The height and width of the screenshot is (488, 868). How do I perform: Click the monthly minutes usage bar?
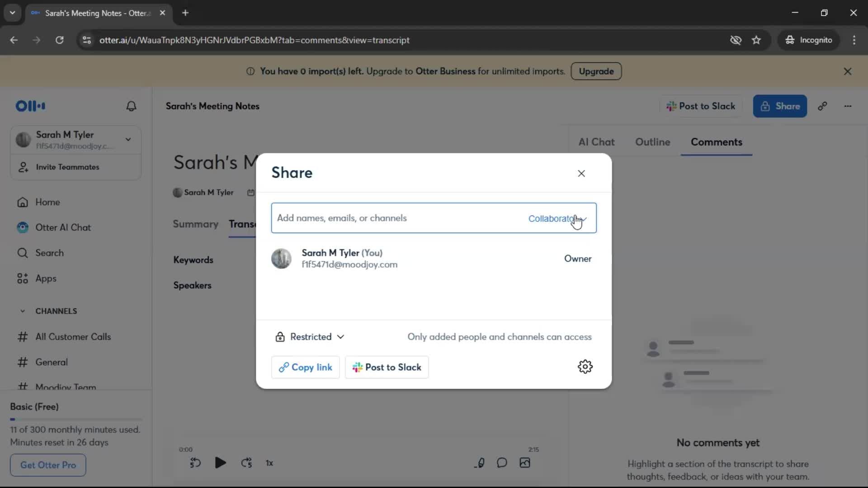76,419
